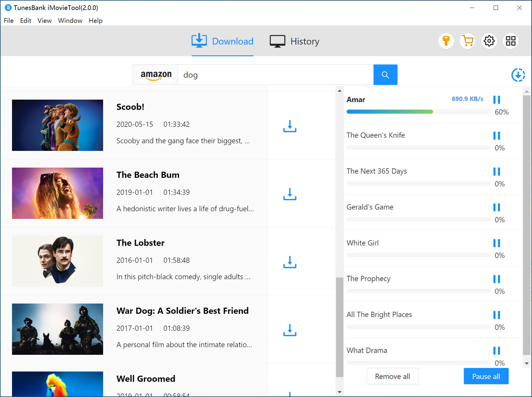Click the Scoob! title text

(130, 107)
